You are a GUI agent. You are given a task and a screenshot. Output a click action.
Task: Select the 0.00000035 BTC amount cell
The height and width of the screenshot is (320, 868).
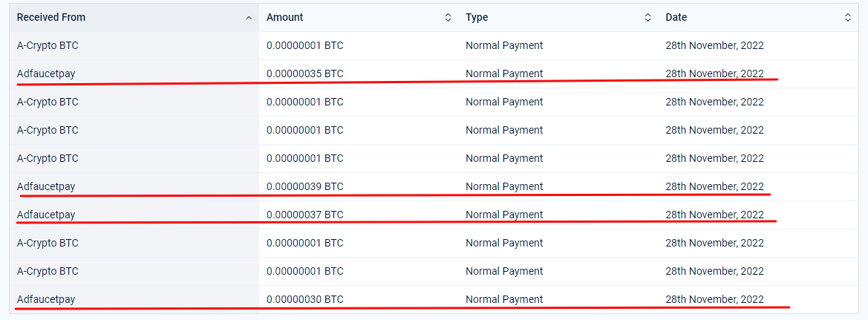305,74
